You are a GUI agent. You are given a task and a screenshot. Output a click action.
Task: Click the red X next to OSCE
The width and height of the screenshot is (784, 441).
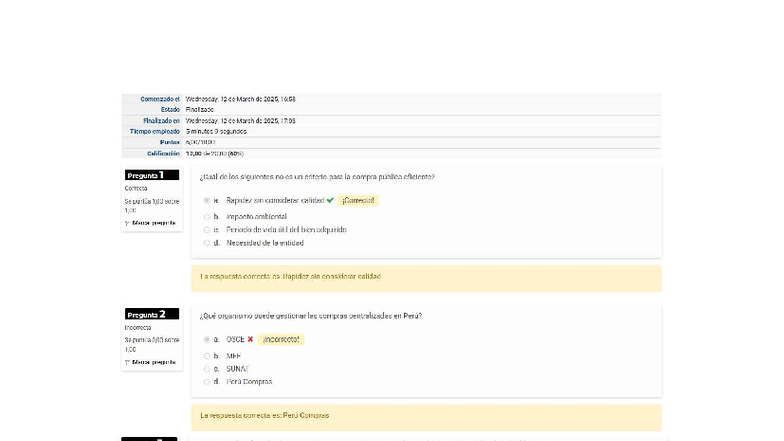(250, 340)
